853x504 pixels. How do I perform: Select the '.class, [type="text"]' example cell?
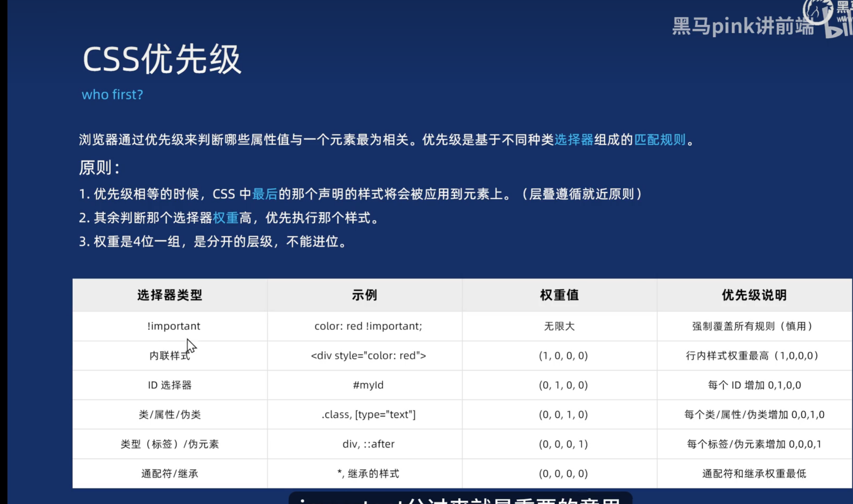point(368,414)
